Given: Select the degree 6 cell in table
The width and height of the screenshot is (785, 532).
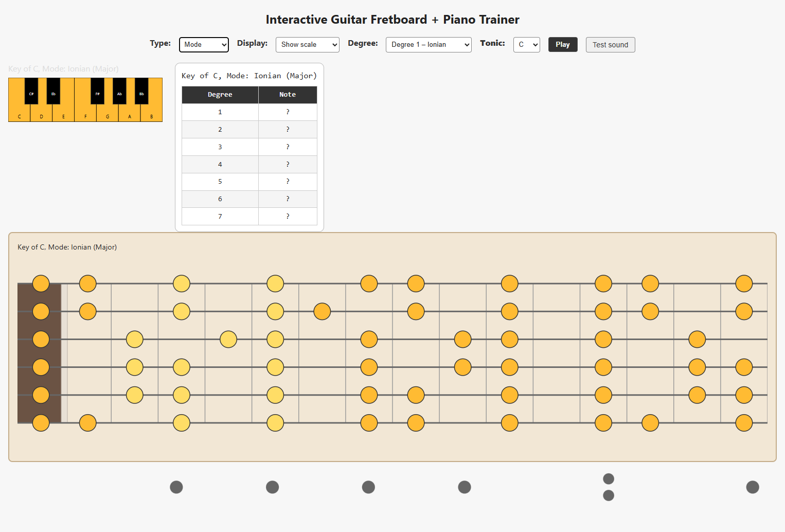Looking at the screenshot, I should point(220,199).
